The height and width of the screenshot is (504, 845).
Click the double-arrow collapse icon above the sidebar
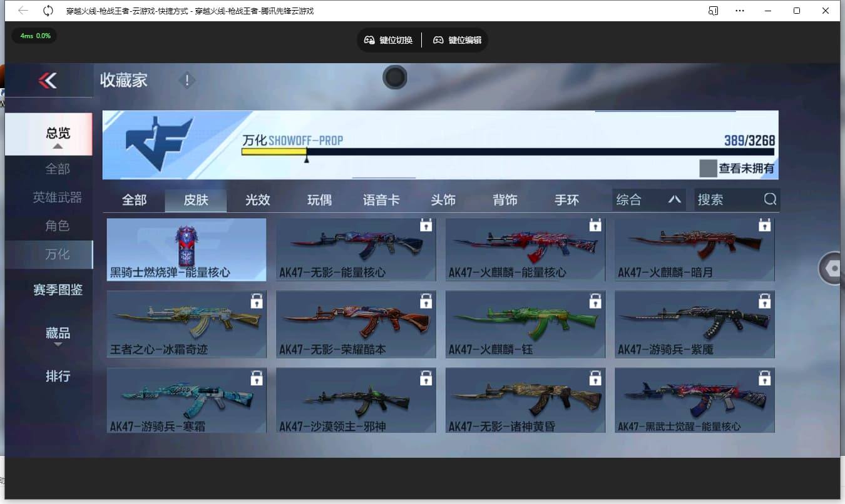point(49,80)
